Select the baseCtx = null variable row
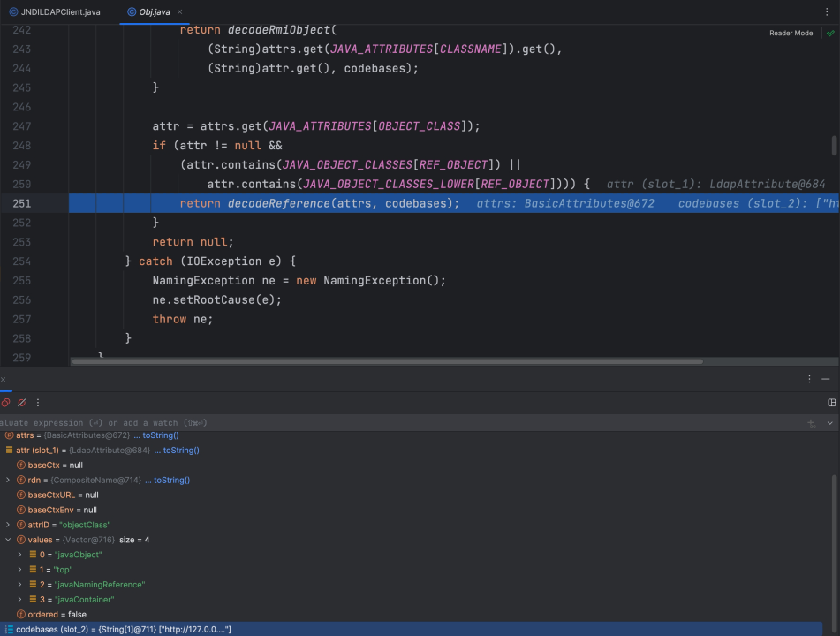The height and width of the screenshot is (636, 840). [411, 465]
